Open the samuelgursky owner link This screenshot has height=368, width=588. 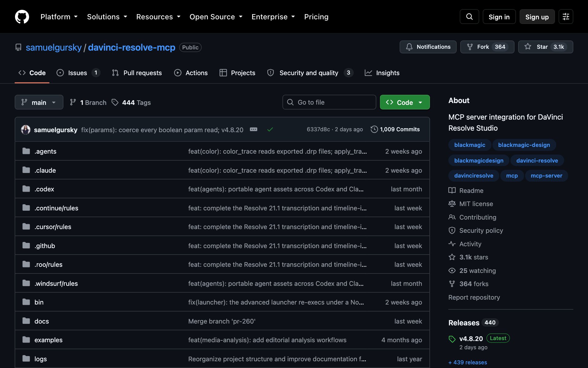coord(54,47)
